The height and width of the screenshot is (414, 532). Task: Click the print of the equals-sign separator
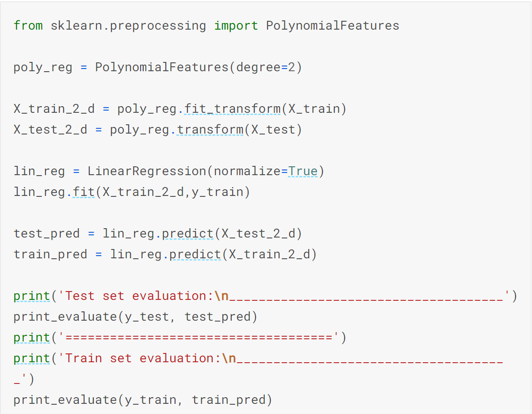[32, 337]
